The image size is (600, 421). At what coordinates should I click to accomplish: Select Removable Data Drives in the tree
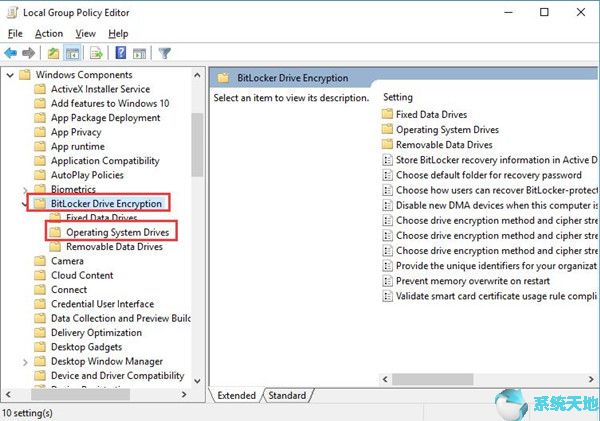[114, 246]
